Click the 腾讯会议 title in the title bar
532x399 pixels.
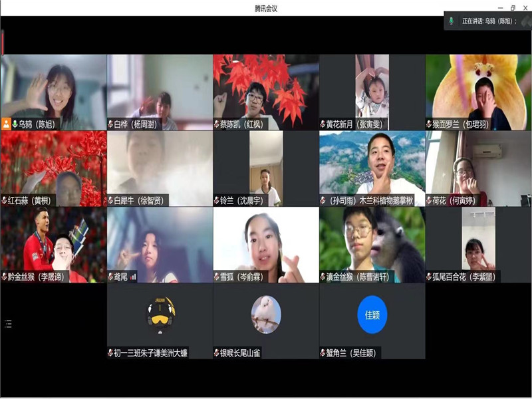[266, 7]
